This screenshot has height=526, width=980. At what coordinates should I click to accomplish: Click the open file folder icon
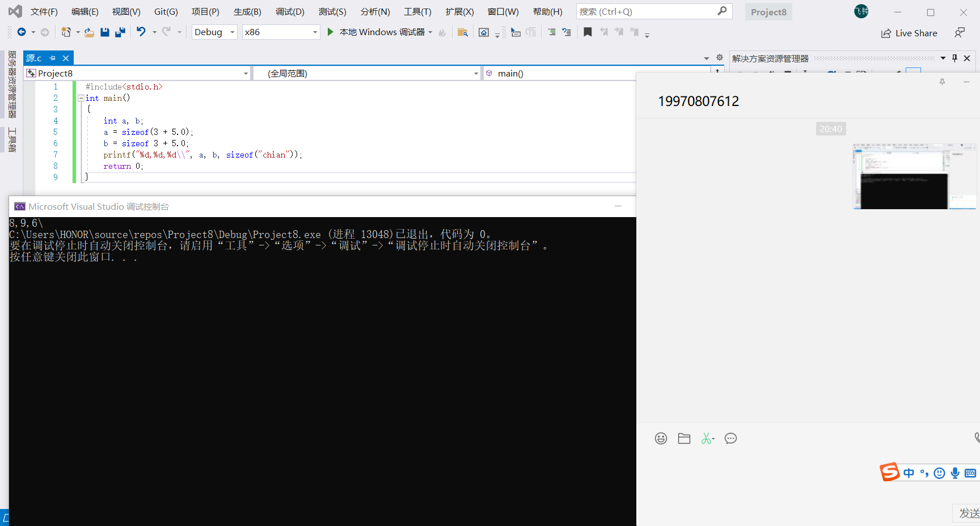(89, 32)
